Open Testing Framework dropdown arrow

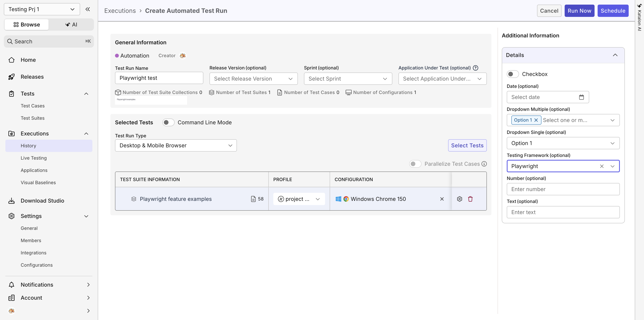[613, 166]
